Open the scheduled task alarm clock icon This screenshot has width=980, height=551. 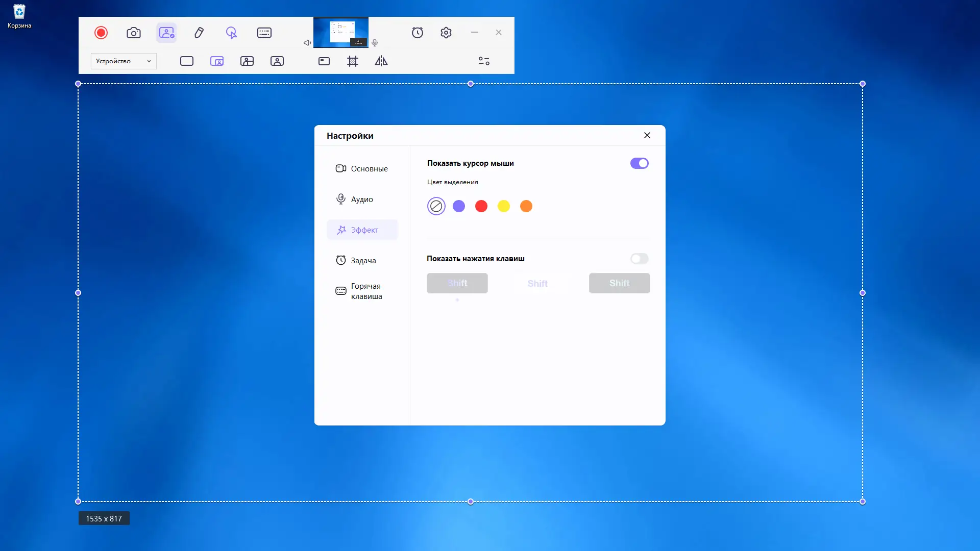417,33
